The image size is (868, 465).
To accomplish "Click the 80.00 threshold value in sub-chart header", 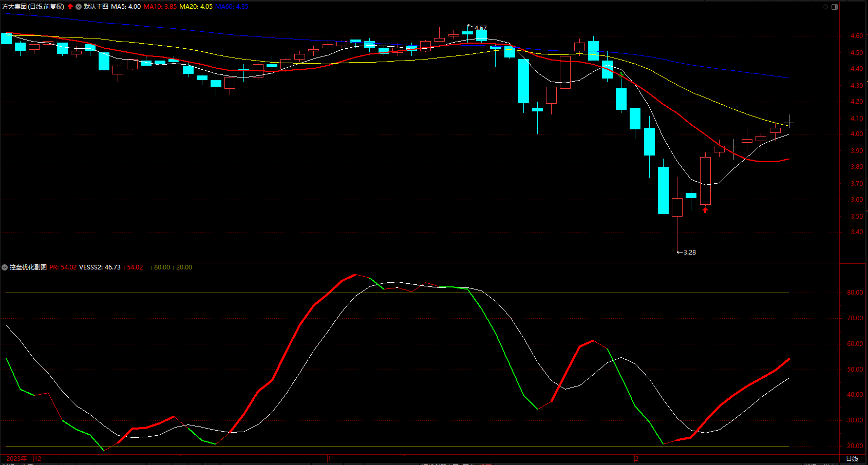I will click(162, 267).
